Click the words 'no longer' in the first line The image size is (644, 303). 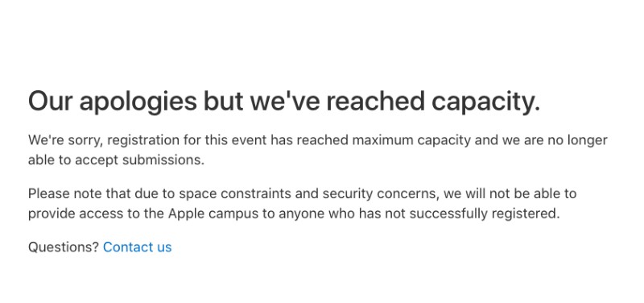click(x=578, y=141)
